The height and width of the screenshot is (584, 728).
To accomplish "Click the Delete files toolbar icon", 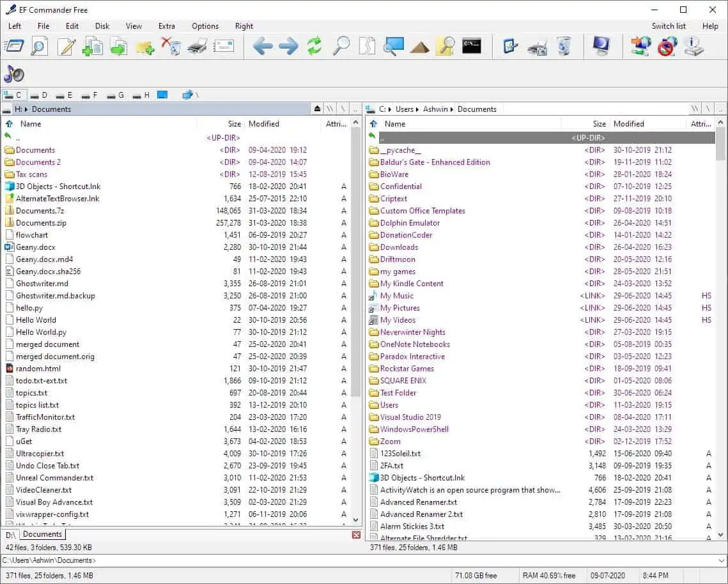I will point(171,46).
